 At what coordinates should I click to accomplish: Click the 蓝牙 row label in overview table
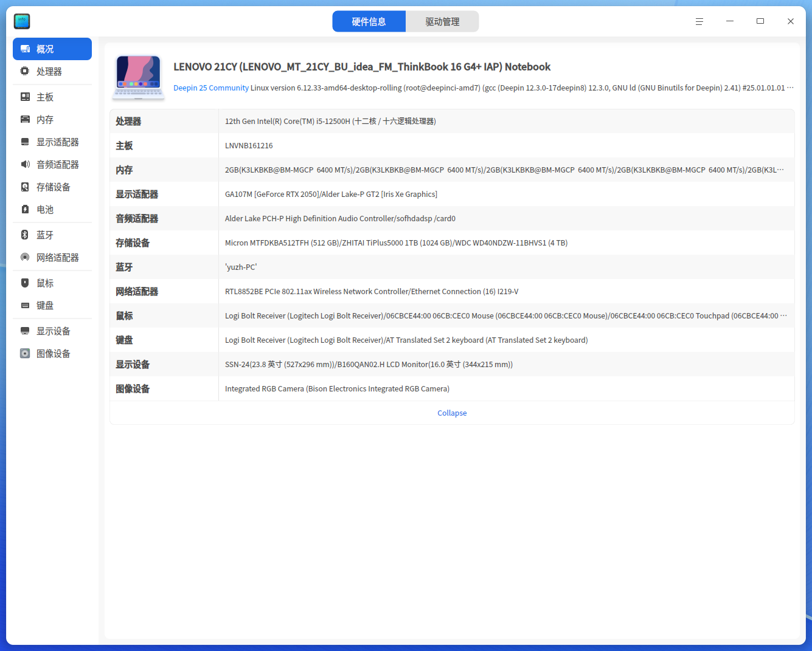pos(124,267)
